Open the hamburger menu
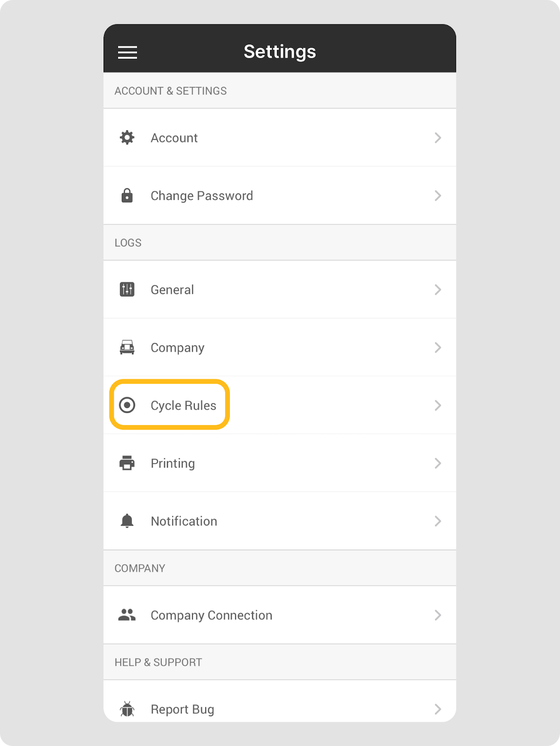This screenshot has height=746, width=560. coord(127,52)
